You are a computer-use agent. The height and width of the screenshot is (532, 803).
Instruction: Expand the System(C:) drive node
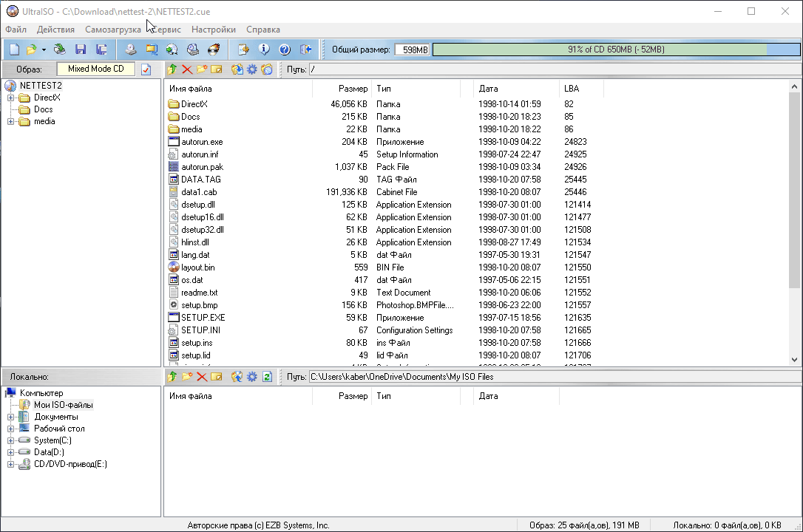click(x=10, y=440)
